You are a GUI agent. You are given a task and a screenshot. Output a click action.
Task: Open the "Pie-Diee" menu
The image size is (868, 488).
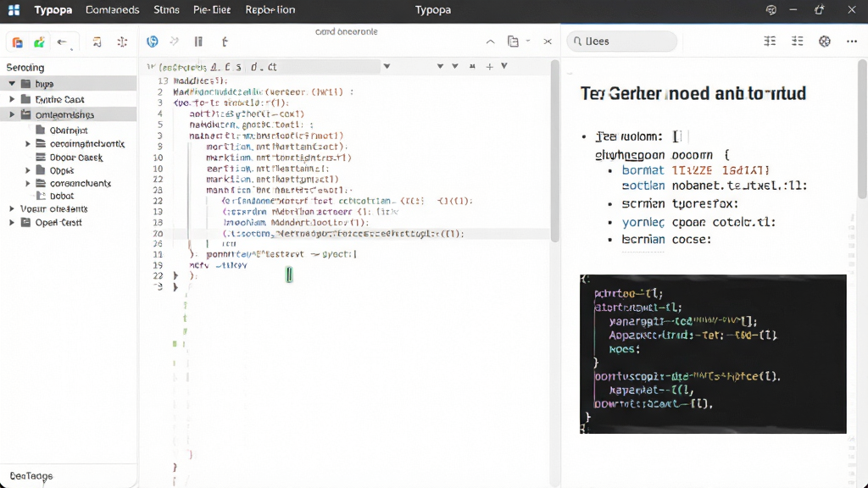pos(212,10)
